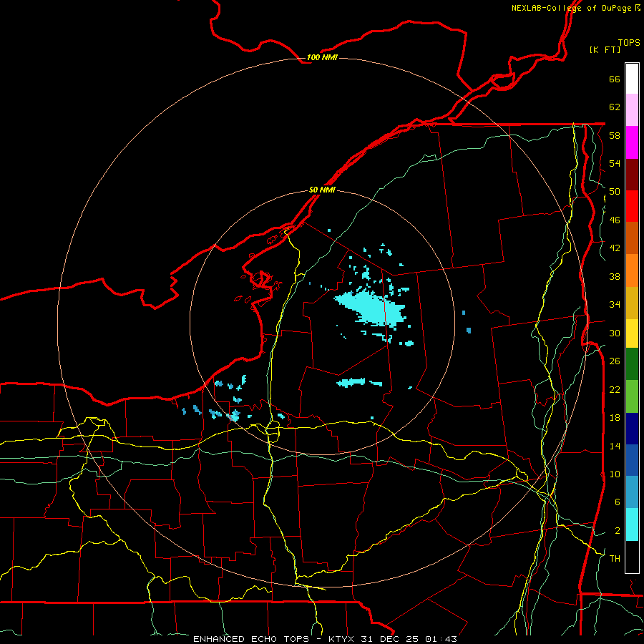Screen dimensions: 644x644
Task: Click the medium blue 18 kft legend swatch
Action: (x=632, y=460)
